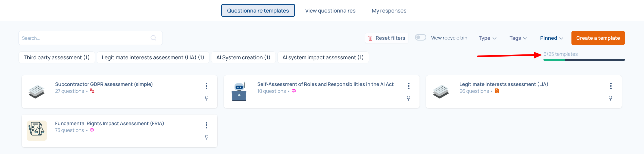Open options menu for Self-Assessment AI Act template
This screenshot has width=644, height=154.
(x=409, y=86)
